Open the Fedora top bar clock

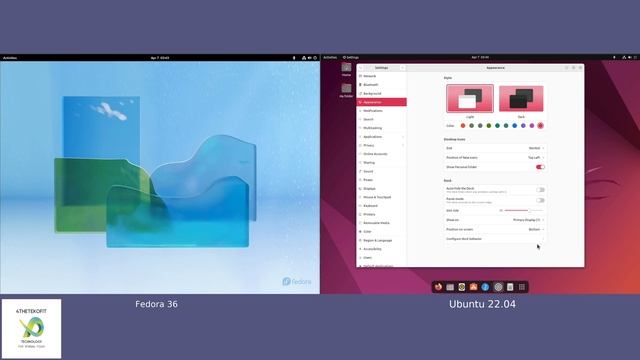coord(160,58)
